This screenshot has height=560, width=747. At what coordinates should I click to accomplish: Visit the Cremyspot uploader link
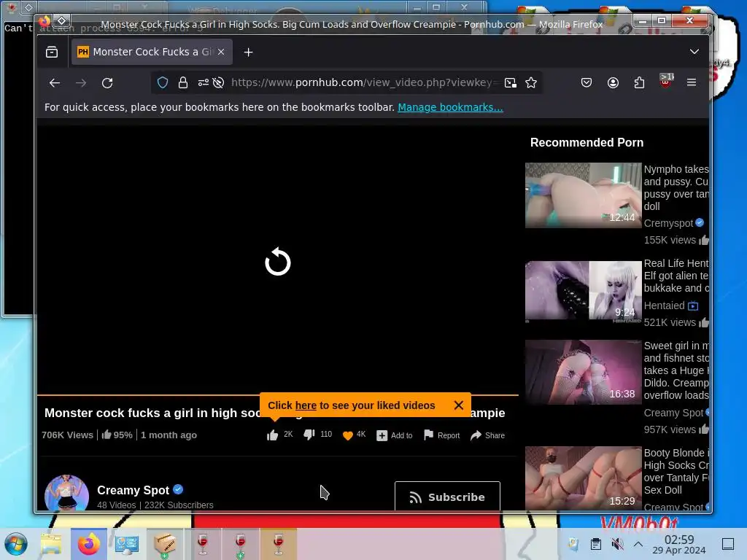coord(668,223)
